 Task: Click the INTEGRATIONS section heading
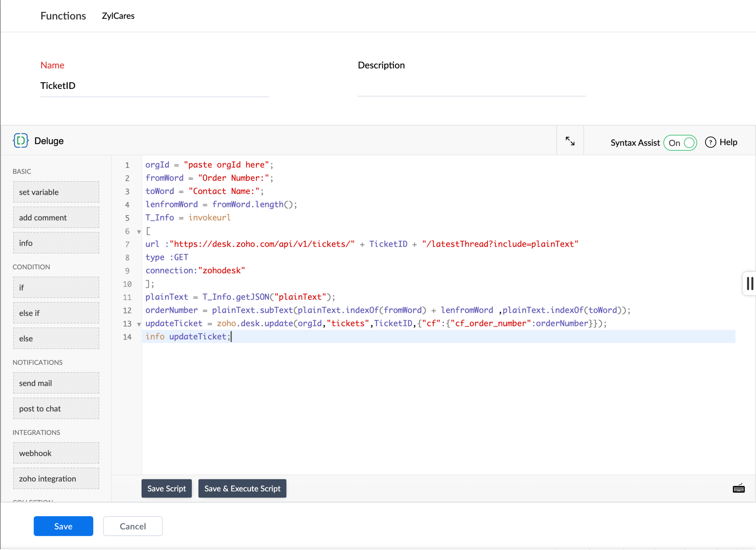coord(36,432)
